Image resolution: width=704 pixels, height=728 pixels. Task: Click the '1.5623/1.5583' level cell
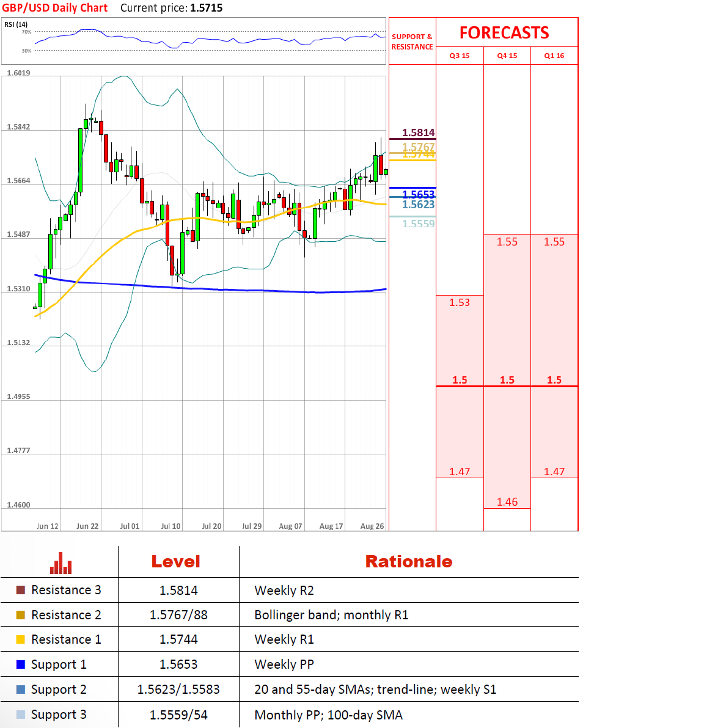(178, 690)
